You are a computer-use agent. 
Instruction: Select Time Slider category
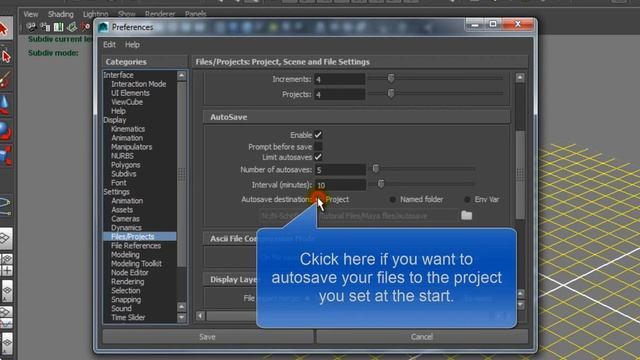(128, 318)
